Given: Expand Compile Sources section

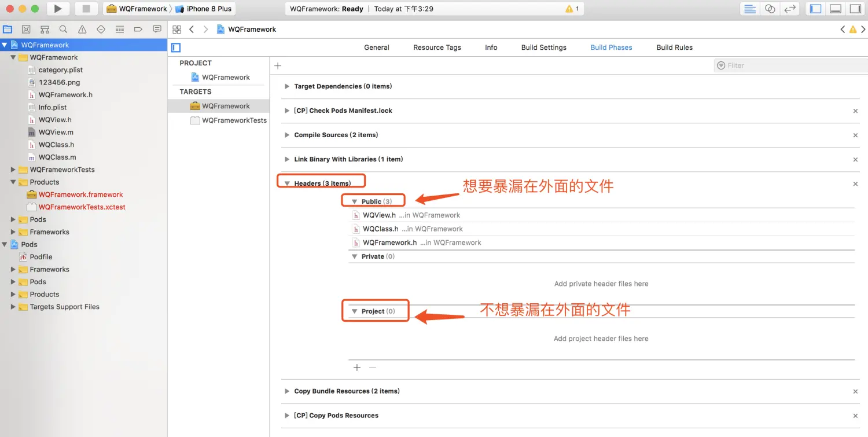Looking at the screenshot, I should point(286,135).
